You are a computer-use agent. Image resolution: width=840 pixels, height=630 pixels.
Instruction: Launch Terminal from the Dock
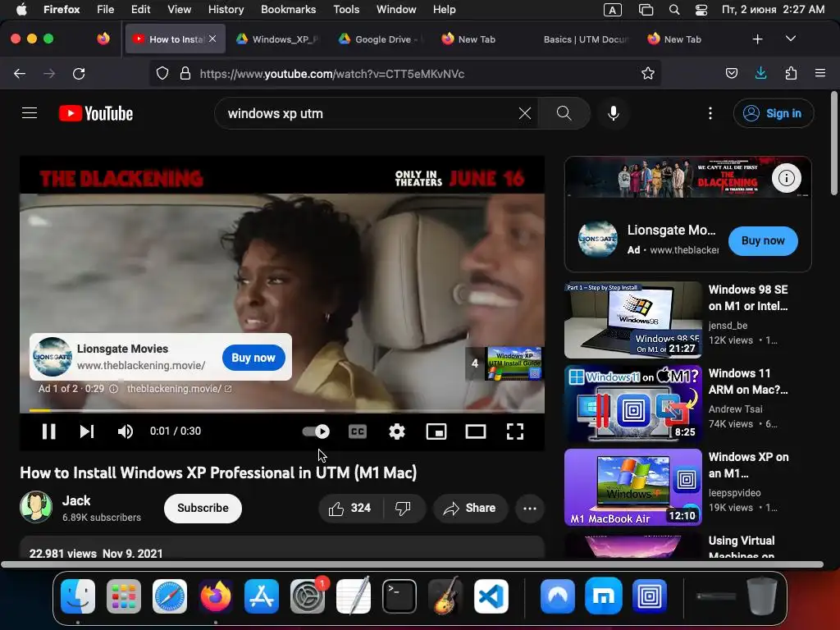pos(399,596)
